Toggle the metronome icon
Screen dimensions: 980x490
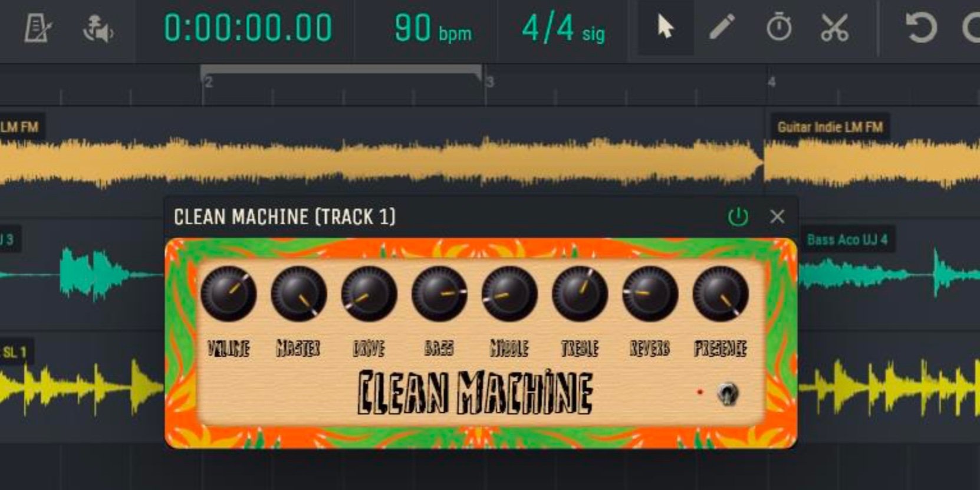(x=38, y=28)
